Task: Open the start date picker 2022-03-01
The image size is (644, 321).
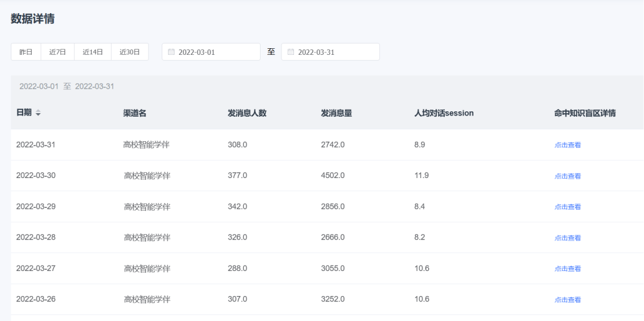Action: click(211, 52)
